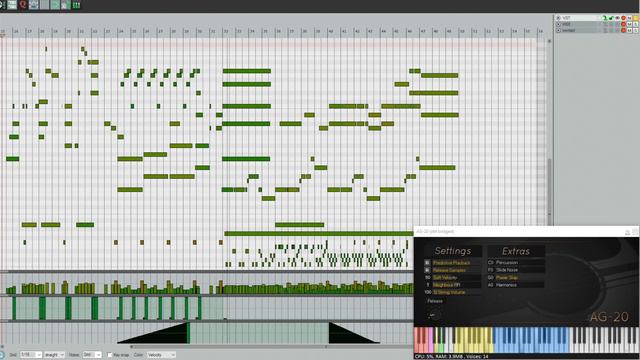Select the third track in the track list

coord(569,30)
